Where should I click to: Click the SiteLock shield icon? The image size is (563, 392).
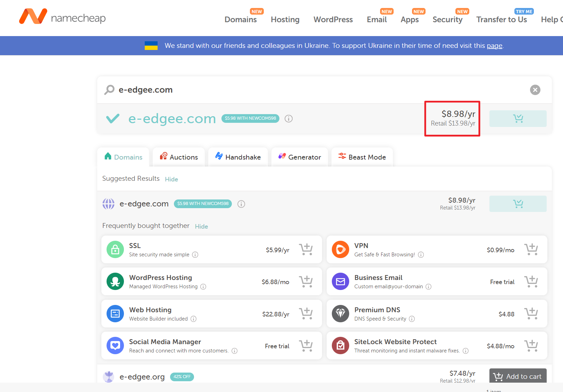[341, 346]
